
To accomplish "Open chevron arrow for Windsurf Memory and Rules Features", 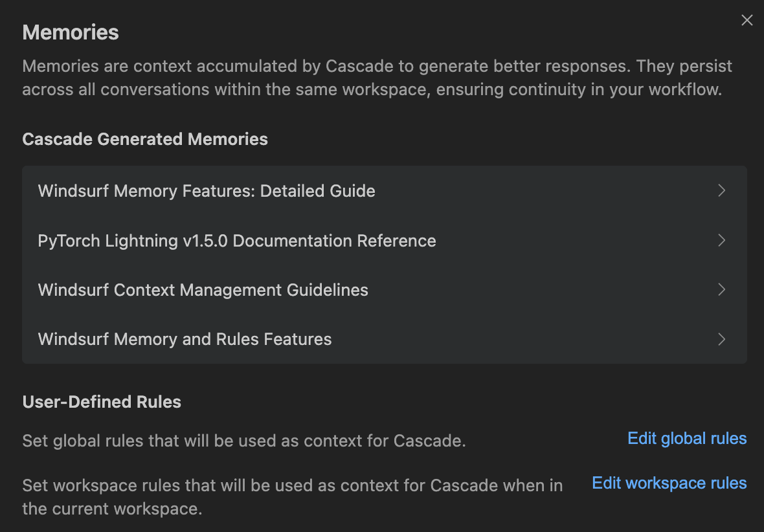I will [721, 339].
